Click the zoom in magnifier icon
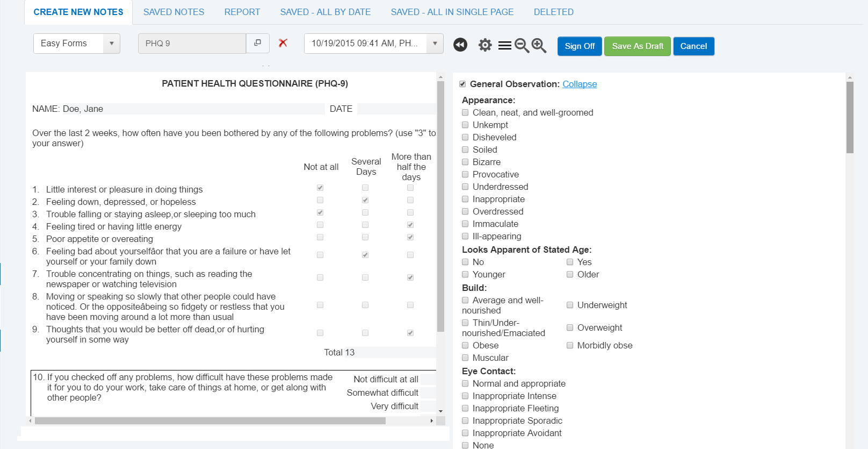868x449 pixels. [x=539, y=46]
